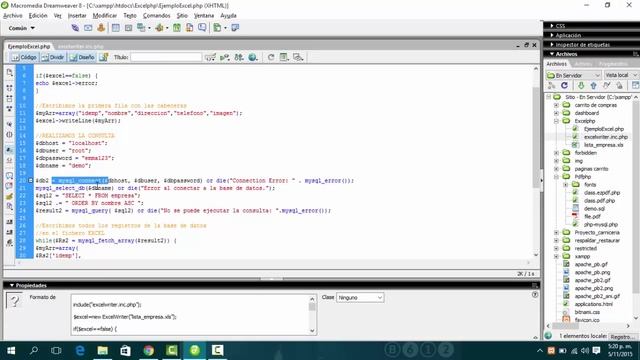
Task: Select demo.sql in file tree
Action: (x=594, y=209)
